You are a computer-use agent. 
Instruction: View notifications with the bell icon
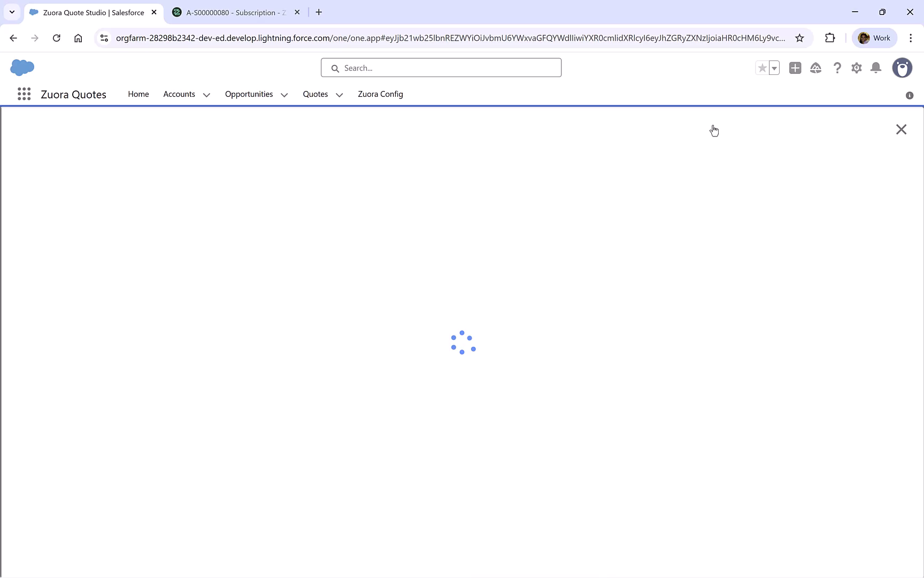(876, 68)
